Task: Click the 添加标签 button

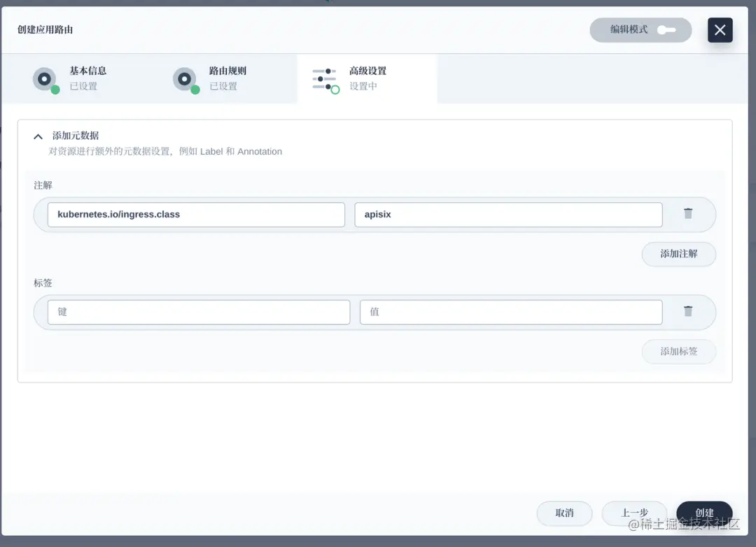Action: coord(678,352)
